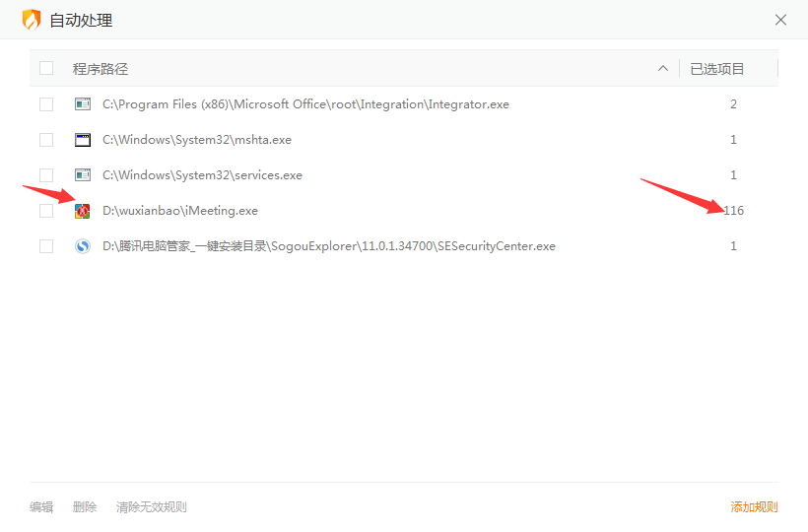Click the orange shield logo in title bar
This screenshot has width=808, height=532.
[x=32, y=20]
